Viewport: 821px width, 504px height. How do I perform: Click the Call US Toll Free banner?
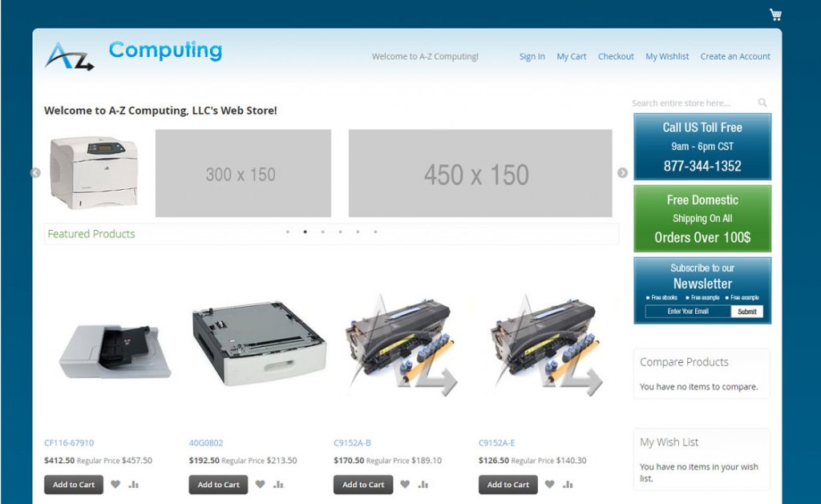pos(702,147)
